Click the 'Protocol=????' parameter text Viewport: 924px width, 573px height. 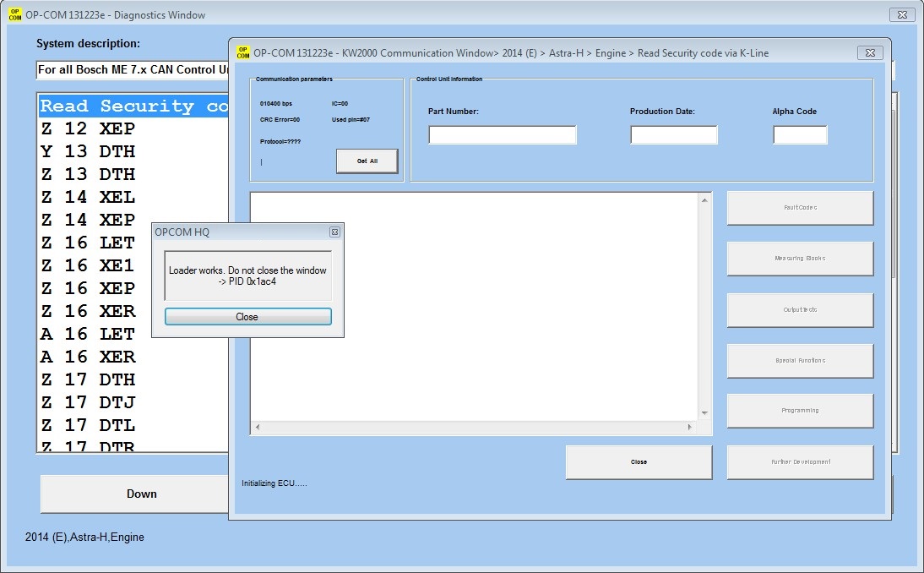pos(280,141)
